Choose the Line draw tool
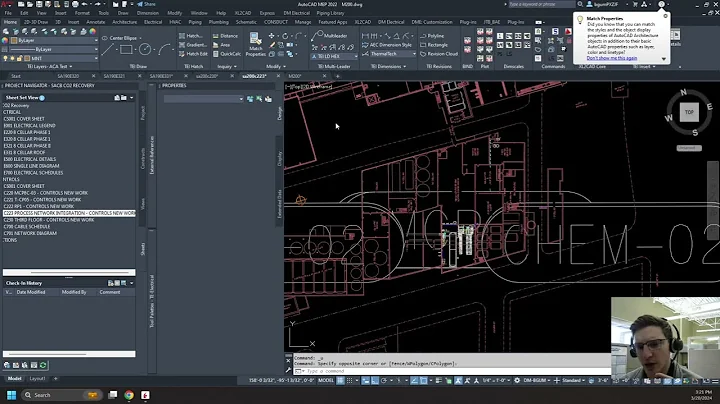 [x=107, y=50]
